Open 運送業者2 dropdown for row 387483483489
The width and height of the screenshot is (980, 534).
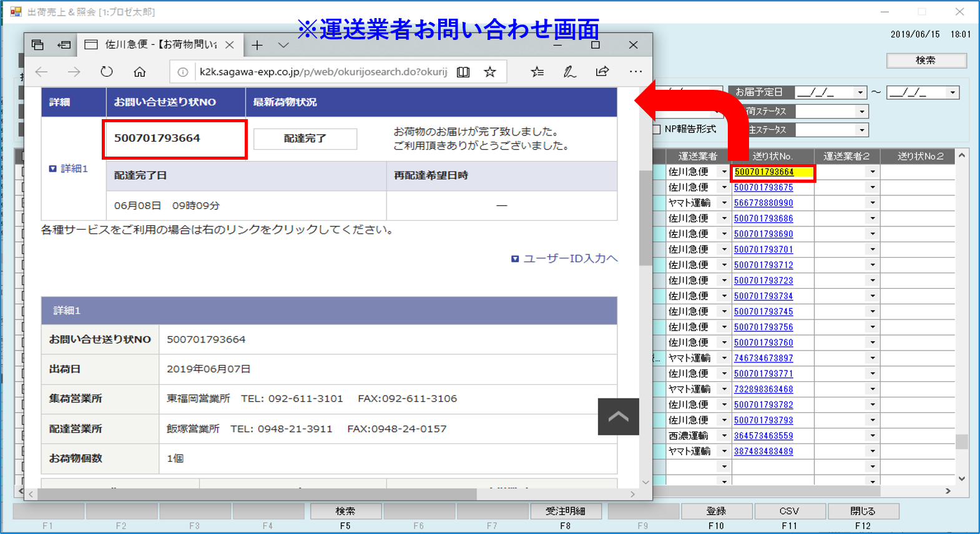873,452
